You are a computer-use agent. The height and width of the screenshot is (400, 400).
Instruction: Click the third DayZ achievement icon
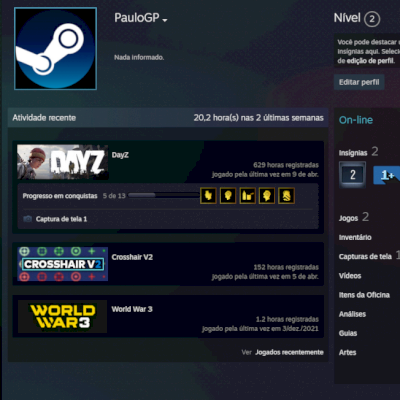tap(247, 196)
